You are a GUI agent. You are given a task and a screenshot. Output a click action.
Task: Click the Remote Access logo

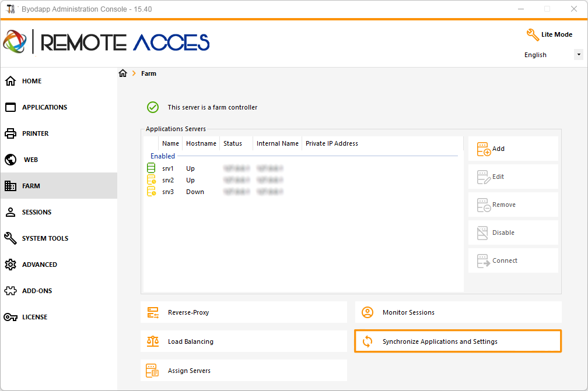(x=106, y=42)
